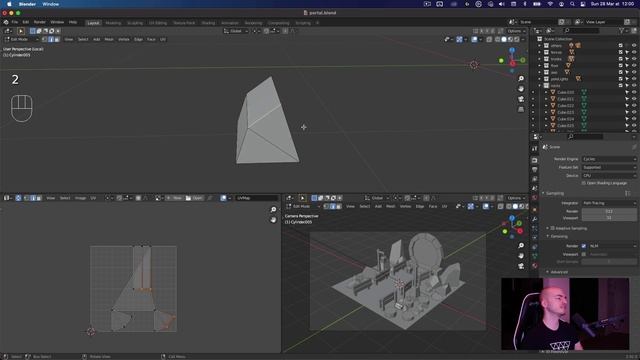The height and width of the screenshot is (360, 640).
Task: Toggle visibility eye for fences collection
Action: [x=634, y=52]
